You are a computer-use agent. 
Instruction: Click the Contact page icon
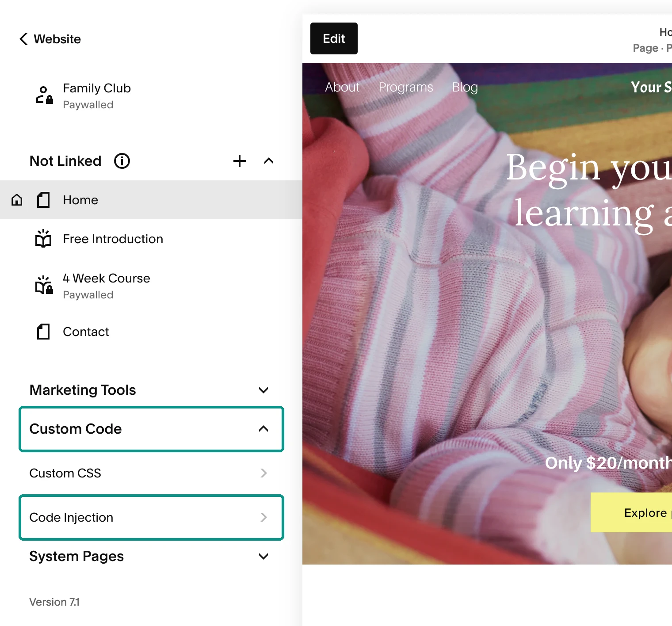(x=43, y=332)
